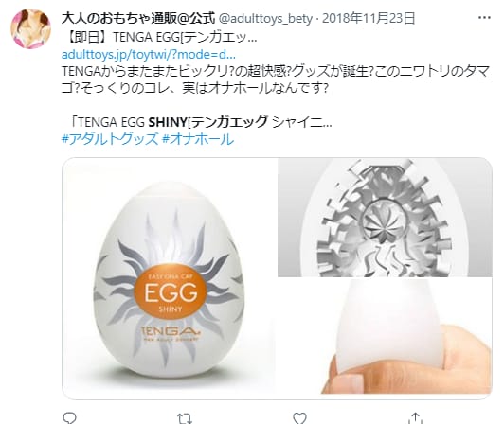The height and width of the screenshot is (424, 504).
Task: Click the retweet arrows icon
Action: click(x=185, y=418)
